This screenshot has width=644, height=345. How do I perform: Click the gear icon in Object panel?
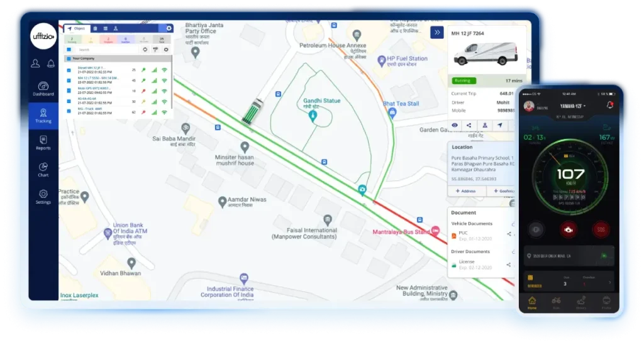(x=169, y=28)
